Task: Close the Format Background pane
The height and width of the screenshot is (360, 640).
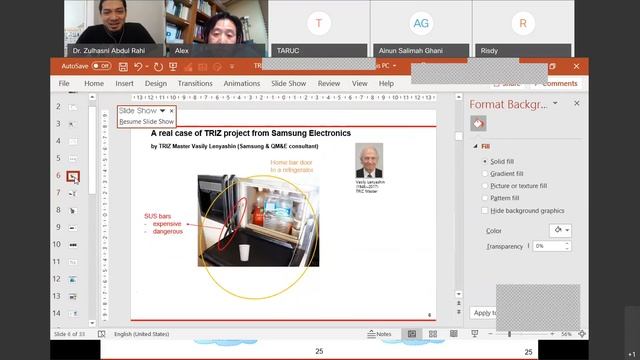Action: tap(576, 103)
